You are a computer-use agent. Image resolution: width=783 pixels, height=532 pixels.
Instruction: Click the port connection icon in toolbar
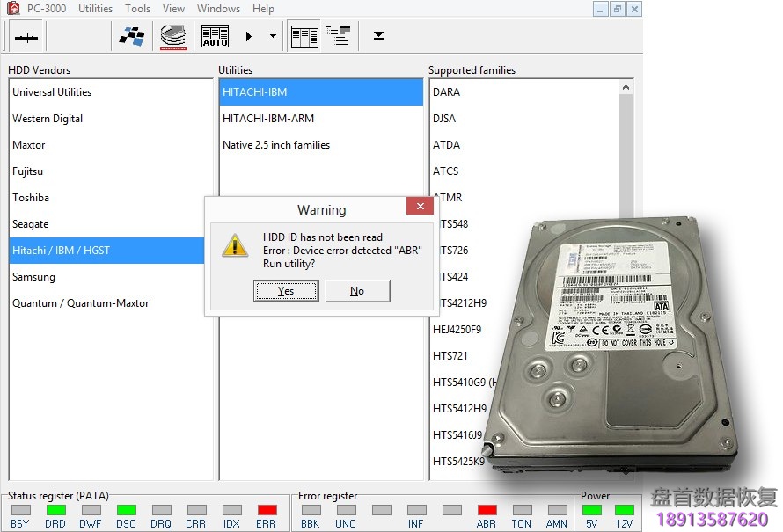point(26,37)
